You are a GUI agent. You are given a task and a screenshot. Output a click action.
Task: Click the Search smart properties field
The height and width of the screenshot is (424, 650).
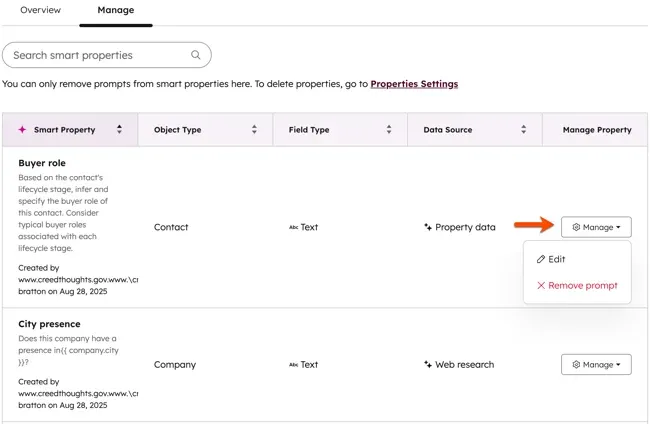[x=98, y=55]
